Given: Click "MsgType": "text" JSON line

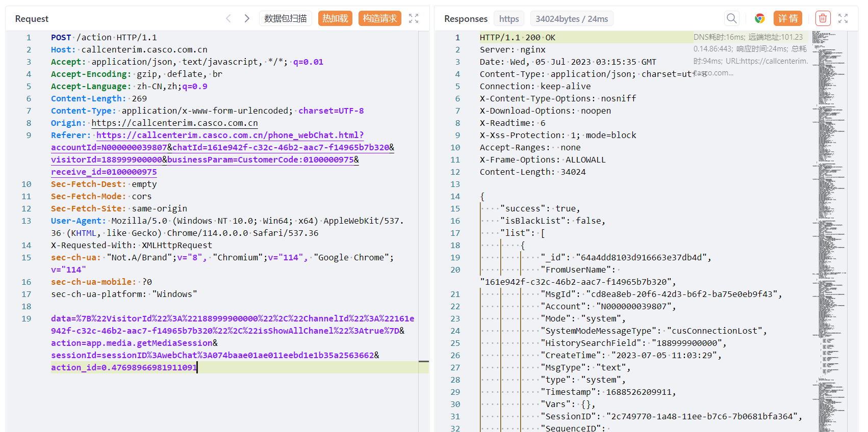Looking at the screenshot, I should pos(585,367).
